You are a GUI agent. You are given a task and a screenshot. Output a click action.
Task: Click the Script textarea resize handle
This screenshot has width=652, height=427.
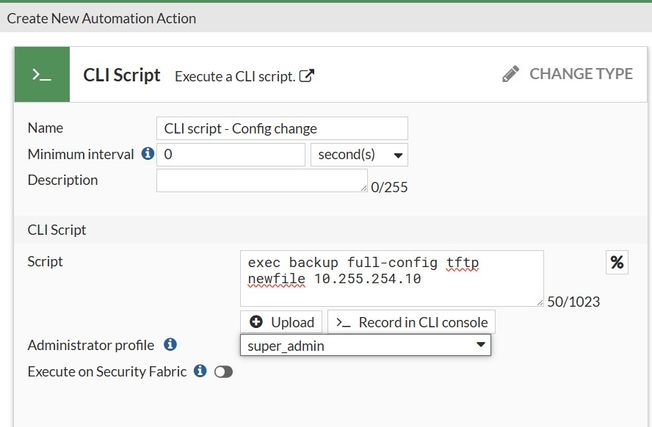(x=540, y=302)
